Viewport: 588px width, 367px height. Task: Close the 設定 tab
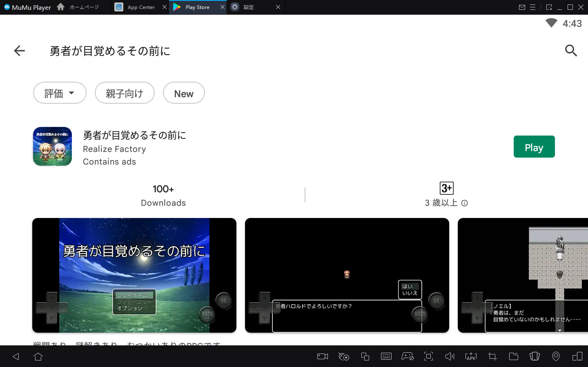pyautogui.click(x=278, y=7)
